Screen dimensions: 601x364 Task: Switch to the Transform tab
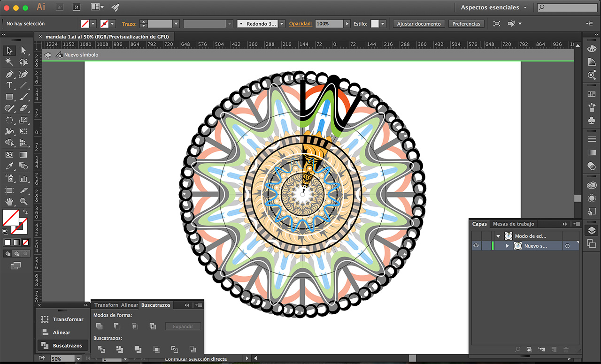coord(106,305)
